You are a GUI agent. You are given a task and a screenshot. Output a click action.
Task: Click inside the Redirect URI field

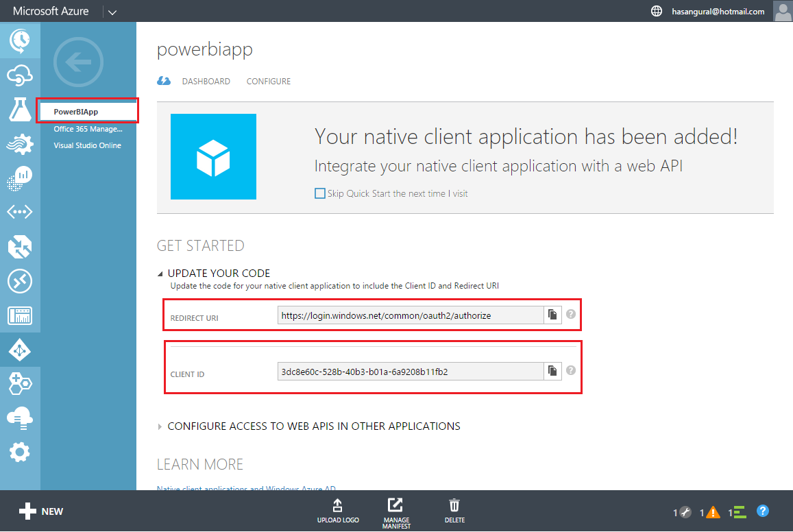pos(410,315)
